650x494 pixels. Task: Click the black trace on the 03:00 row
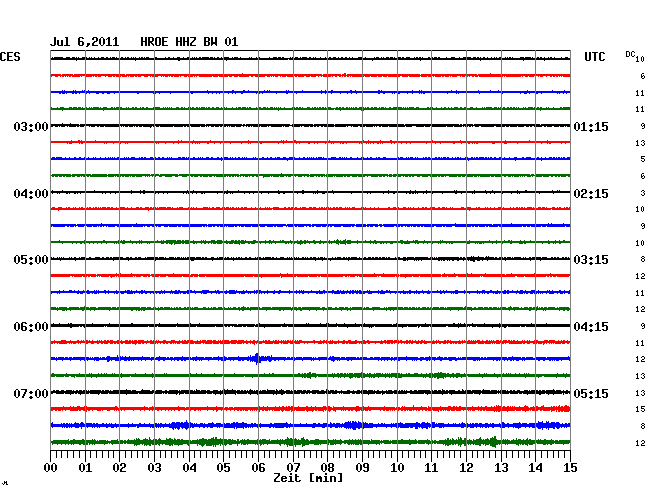pos(310,125)
